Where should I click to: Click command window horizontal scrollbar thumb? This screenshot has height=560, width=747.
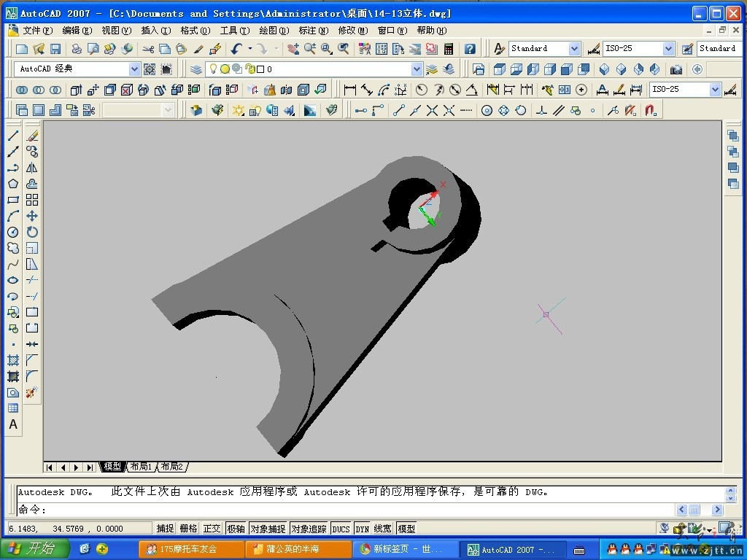[694, 510]
